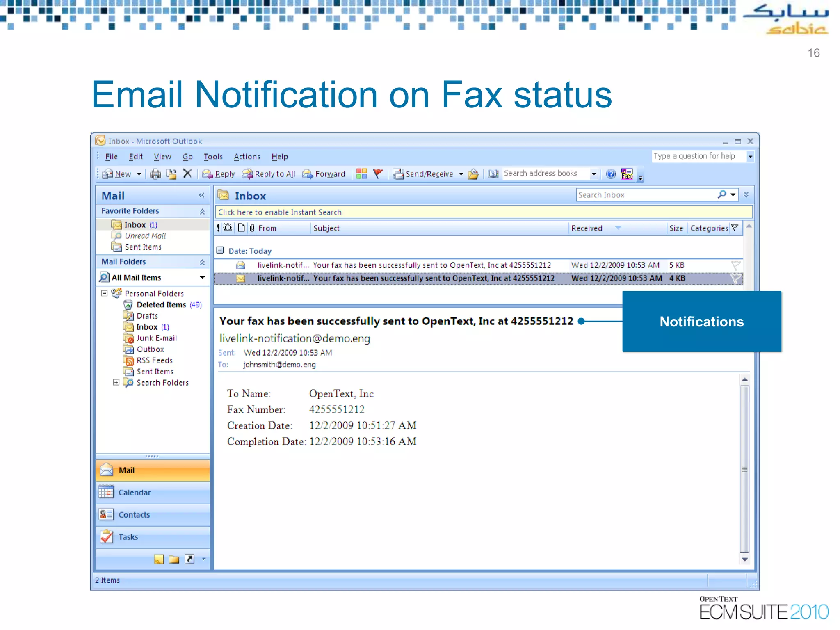
Task: Click the Delete X icon
Action: coord(187,174)
